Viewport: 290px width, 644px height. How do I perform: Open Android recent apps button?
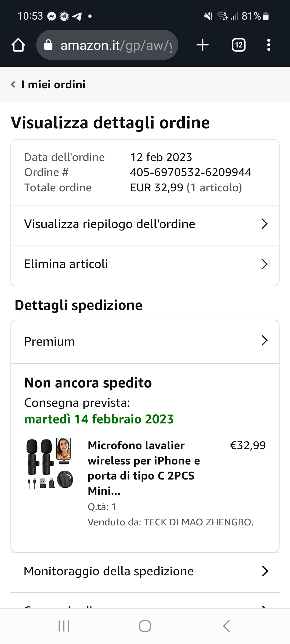point(64,626)
